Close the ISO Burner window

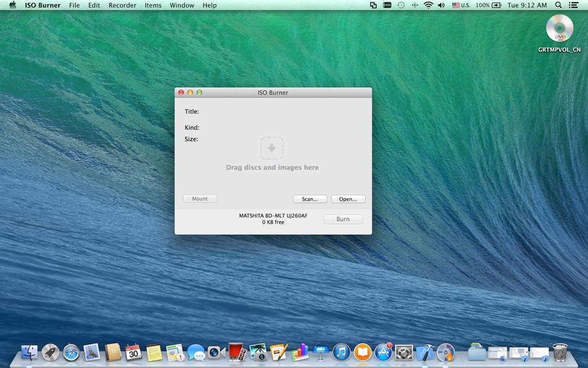click(181, 92)
